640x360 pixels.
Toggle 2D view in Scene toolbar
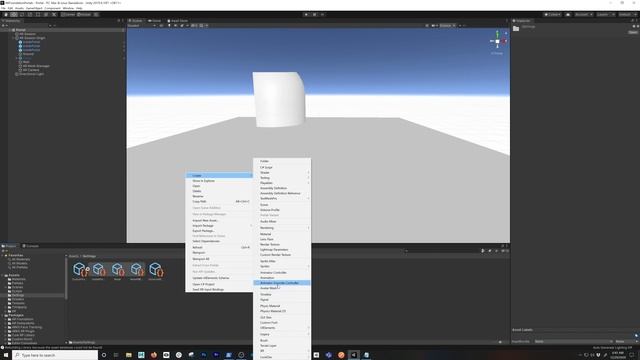click(x=162, y=25)
